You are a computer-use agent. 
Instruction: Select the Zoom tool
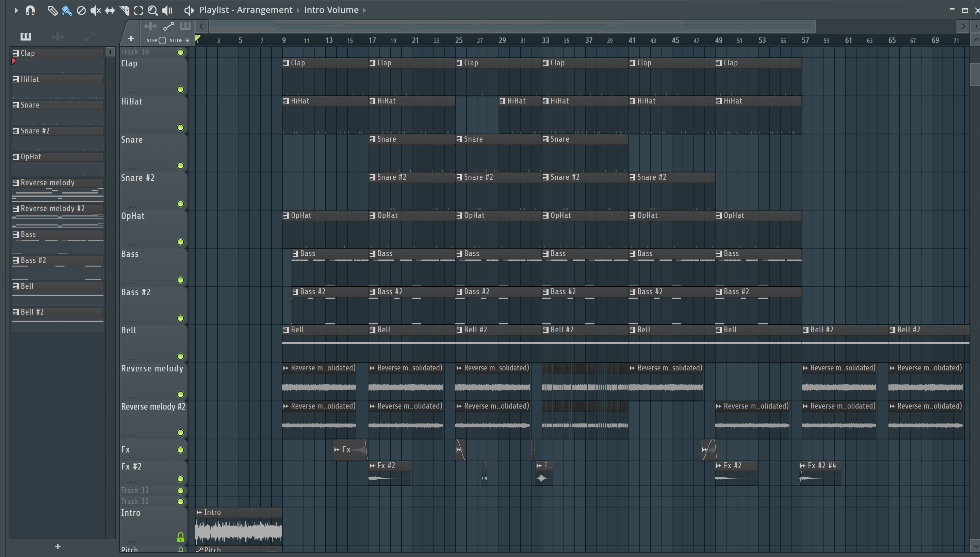[x=152, y=10]
